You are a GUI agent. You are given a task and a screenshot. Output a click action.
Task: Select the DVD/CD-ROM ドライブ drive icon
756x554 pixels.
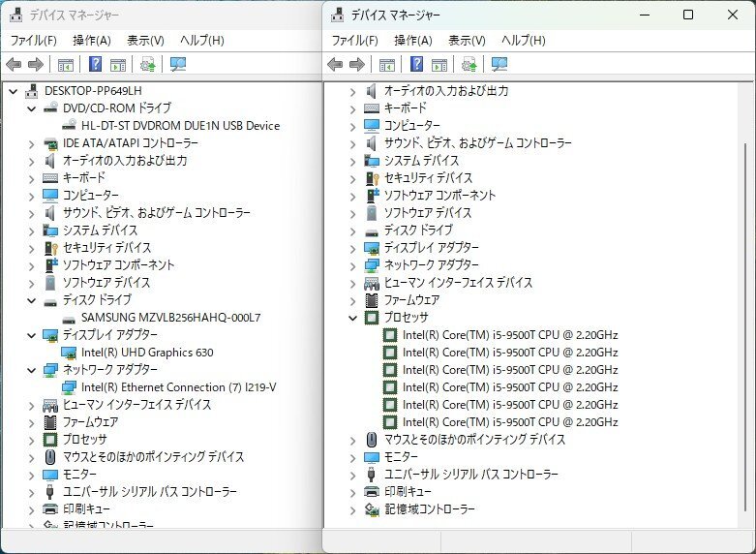point(50,108)
